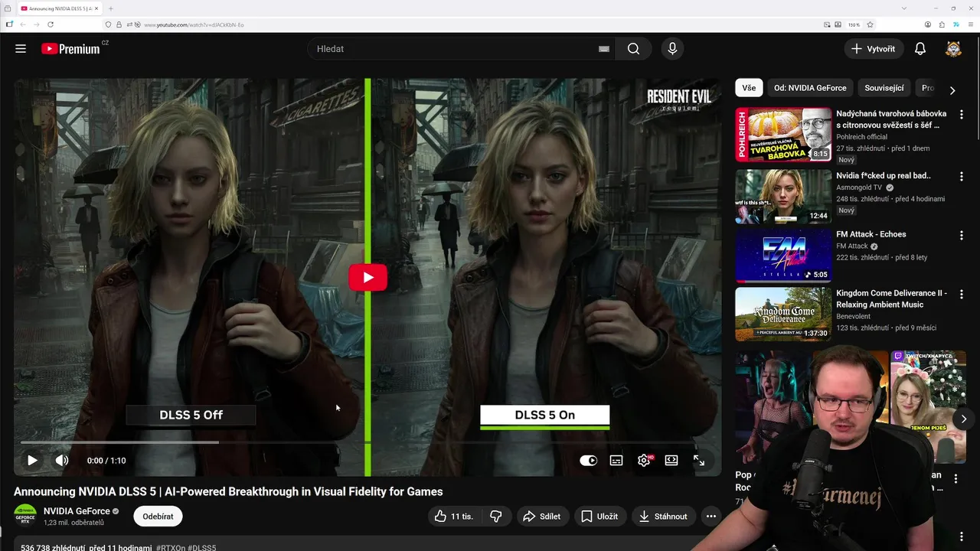Screen dimensions: 980x551
Task: Toggle subtitles captions button
Action: tap(616, 461)
